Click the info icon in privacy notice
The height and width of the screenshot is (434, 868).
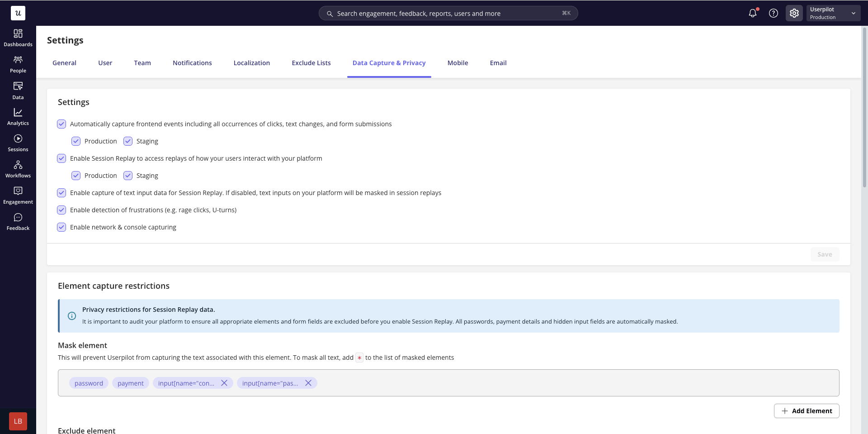[72, 316]
